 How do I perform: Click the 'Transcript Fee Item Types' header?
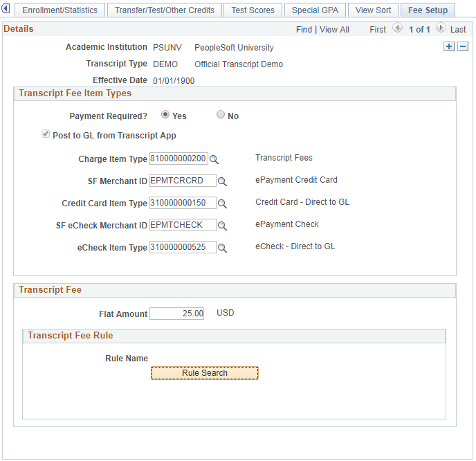pyautogui.click(x=75, y=93)
